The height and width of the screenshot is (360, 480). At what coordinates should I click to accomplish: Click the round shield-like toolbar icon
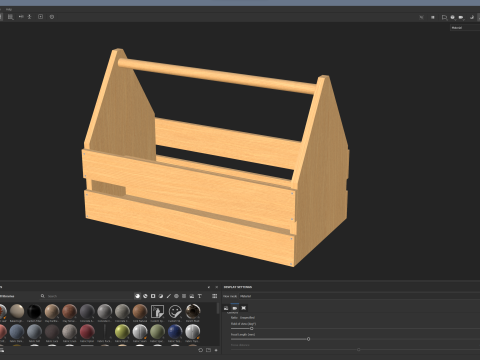52,17
